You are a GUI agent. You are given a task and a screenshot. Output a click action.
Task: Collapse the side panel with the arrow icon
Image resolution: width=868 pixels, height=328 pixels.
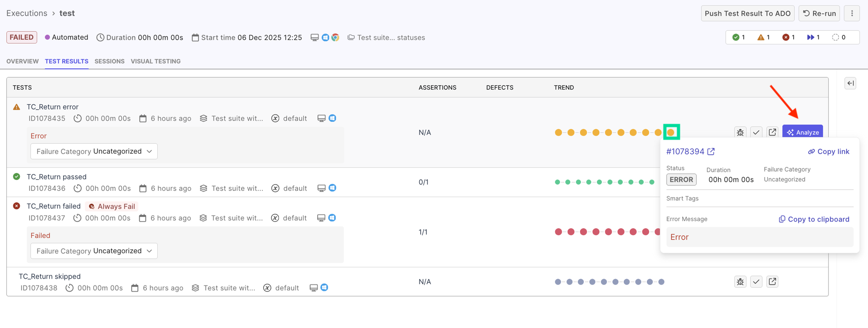pos(850,83)
